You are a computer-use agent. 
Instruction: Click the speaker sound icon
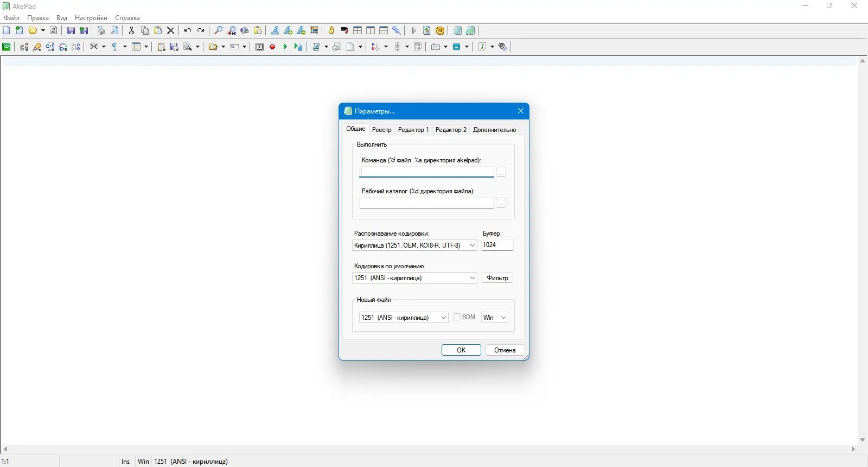point(503,47)
